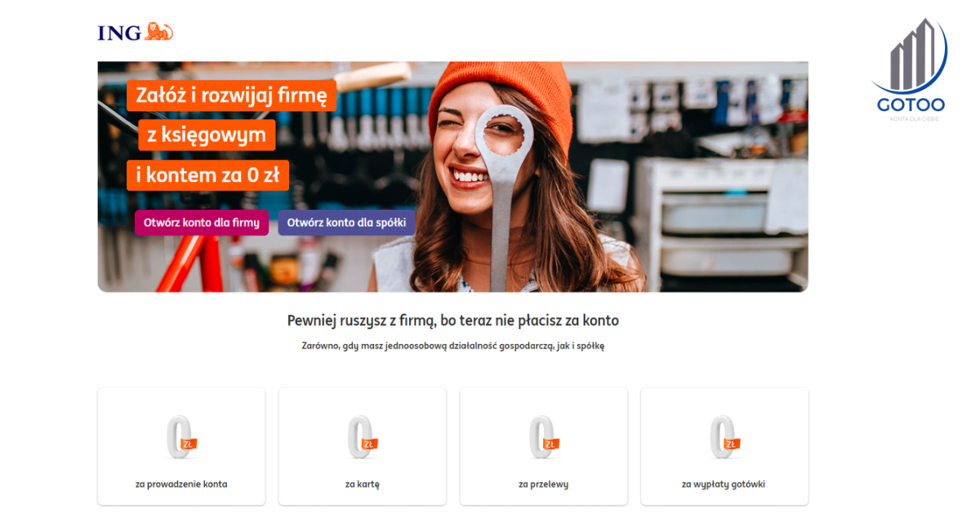Viewport: 980px width, 513px height.
Task: Click the 0 zł icon for cash withdrawals
Action: pos(724,437)
